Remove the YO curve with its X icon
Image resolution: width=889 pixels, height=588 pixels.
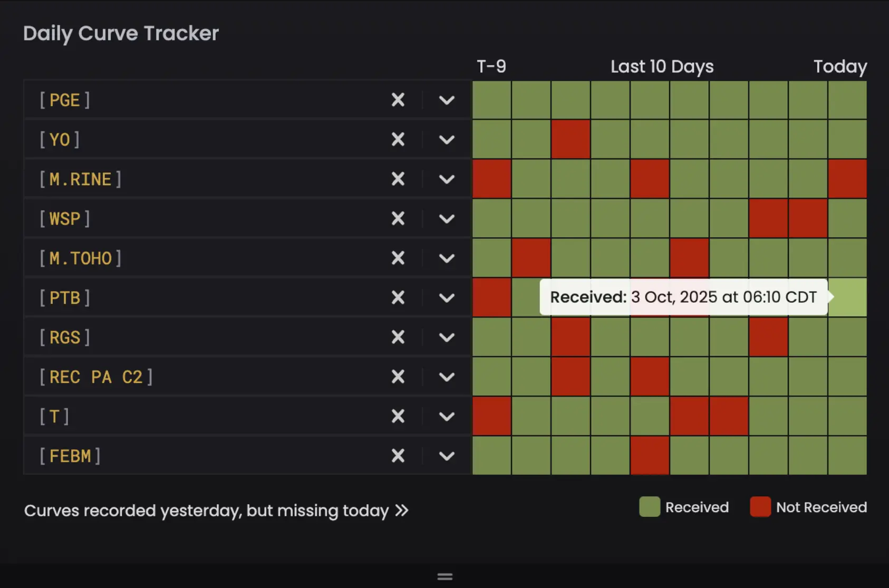coord(398,139)
